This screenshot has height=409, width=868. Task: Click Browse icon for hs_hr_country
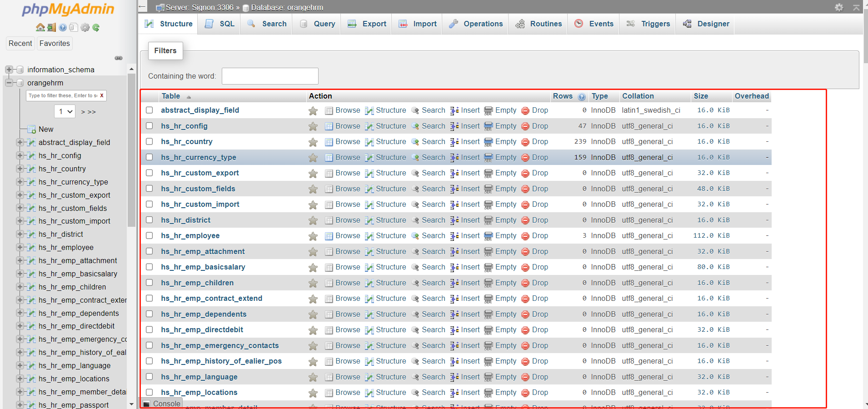point(329,142)
